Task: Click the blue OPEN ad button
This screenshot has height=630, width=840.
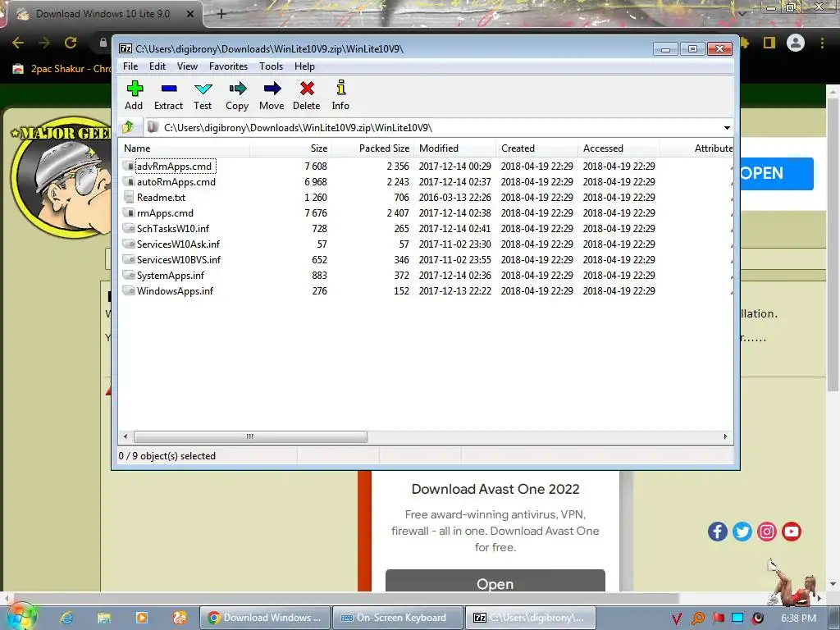Action: click(776, 174)
